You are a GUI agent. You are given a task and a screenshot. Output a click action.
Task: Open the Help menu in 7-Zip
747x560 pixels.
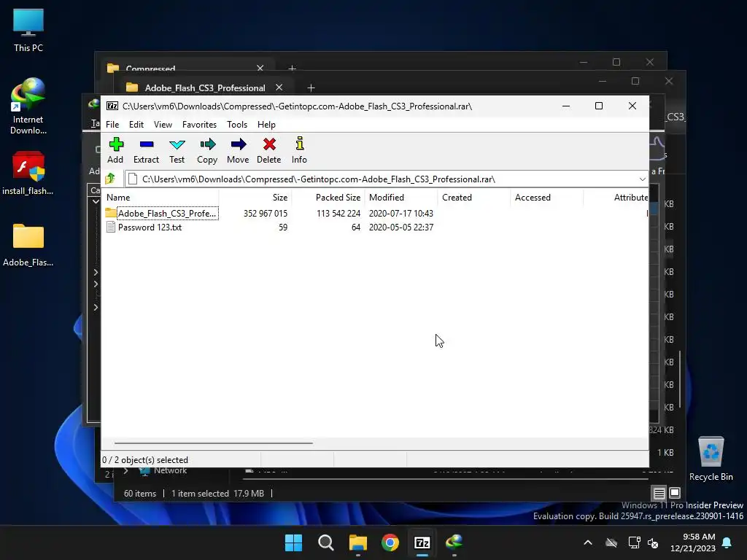click(x=266, y=124)
